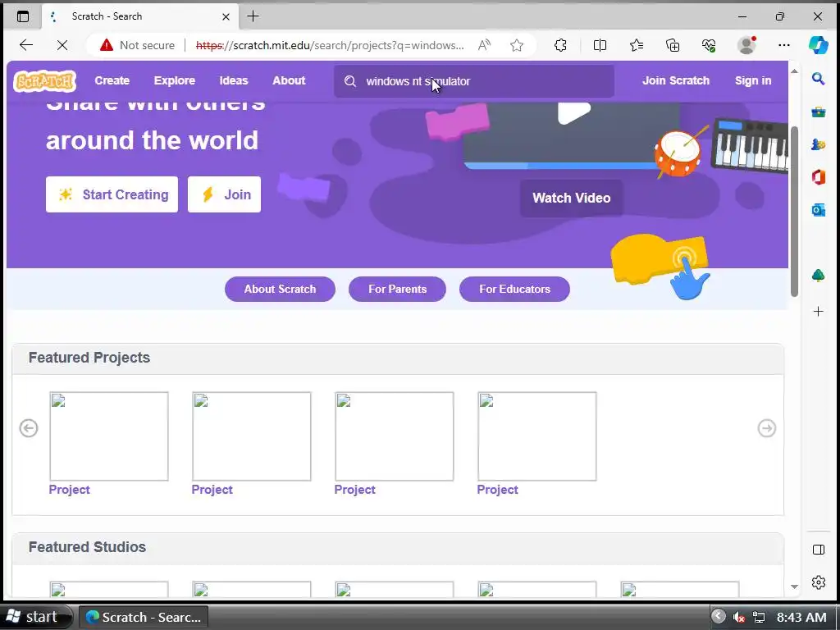Open the About Scratch pill button
Viewport: 840px width, 630px height.
pos(281,290)
